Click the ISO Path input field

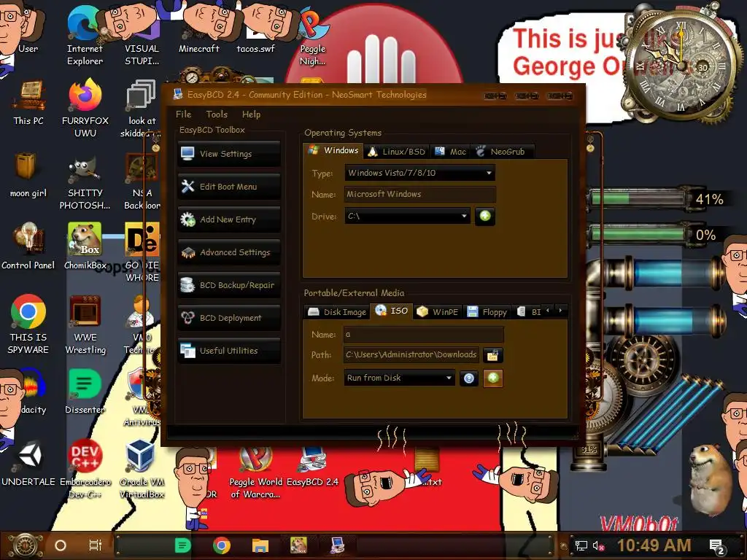tap(411, 355)
